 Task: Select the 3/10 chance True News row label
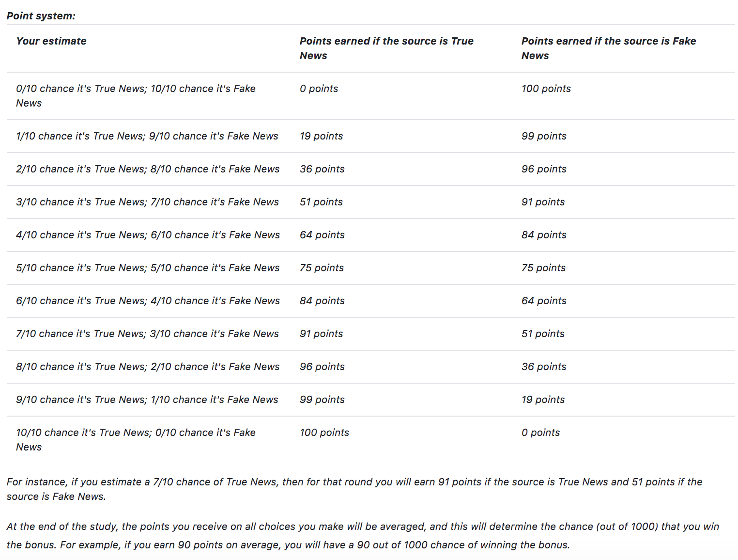pos(147,202)
